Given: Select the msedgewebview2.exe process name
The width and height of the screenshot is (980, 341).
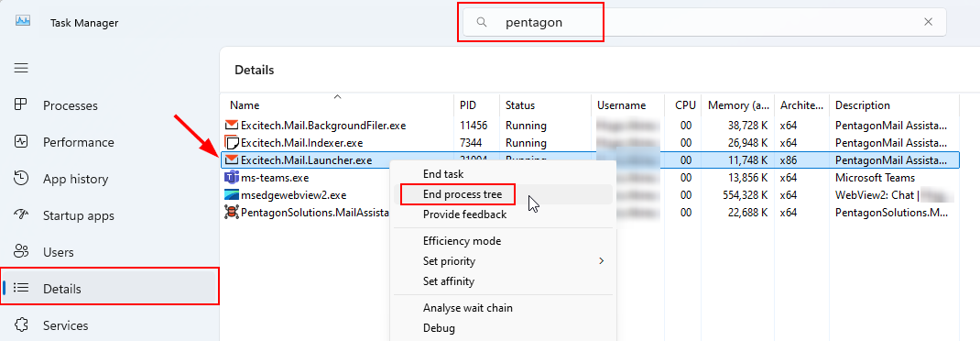Looking at the screenshot, I should [x=293, y=195].
